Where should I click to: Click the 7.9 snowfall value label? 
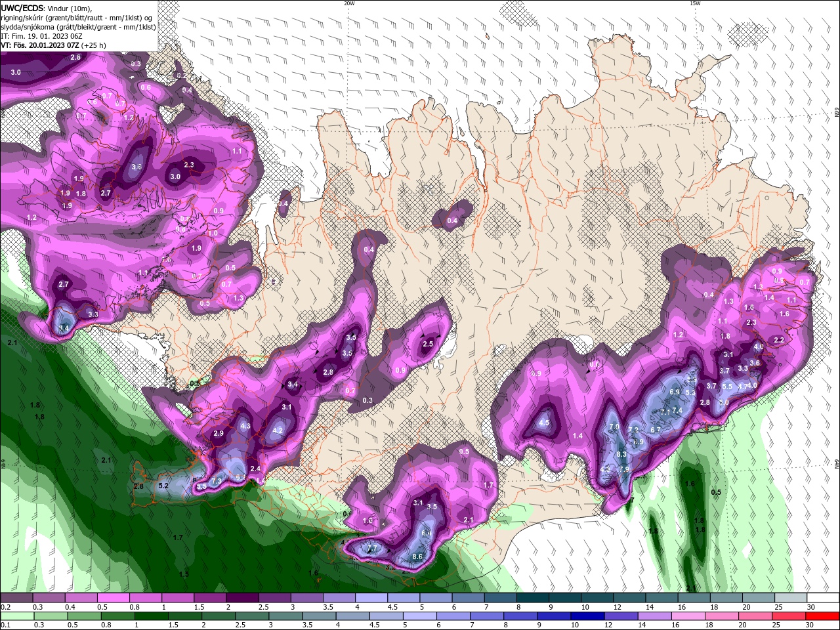tap(624, 469)
